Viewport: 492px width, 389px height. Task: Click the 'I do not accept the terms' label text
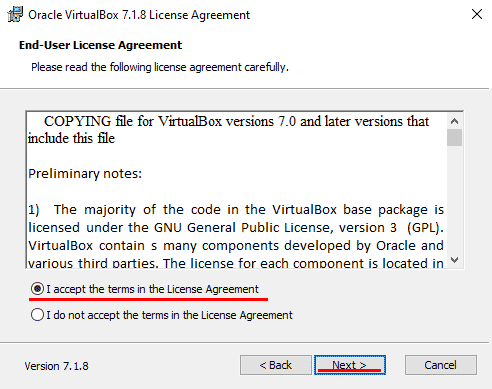(x=169, y=315)
